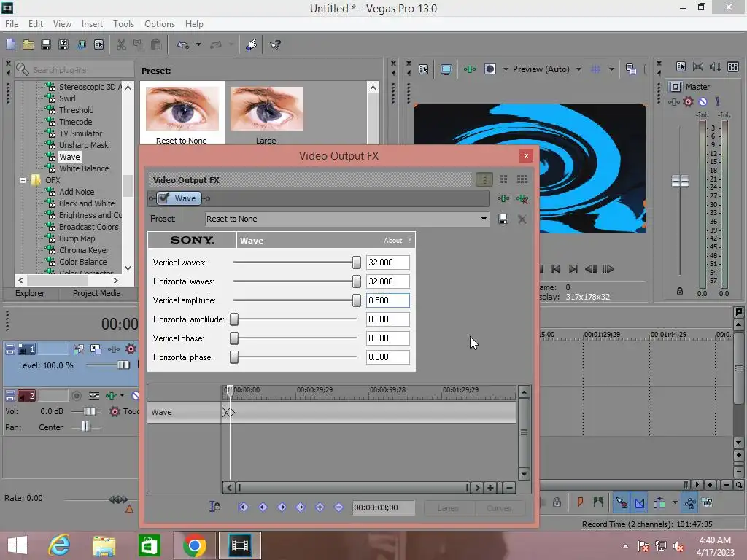Click the overlays grid icon in the preview
Image resolution: width=747 pixels, height=560 pixels.
(595, 69)
